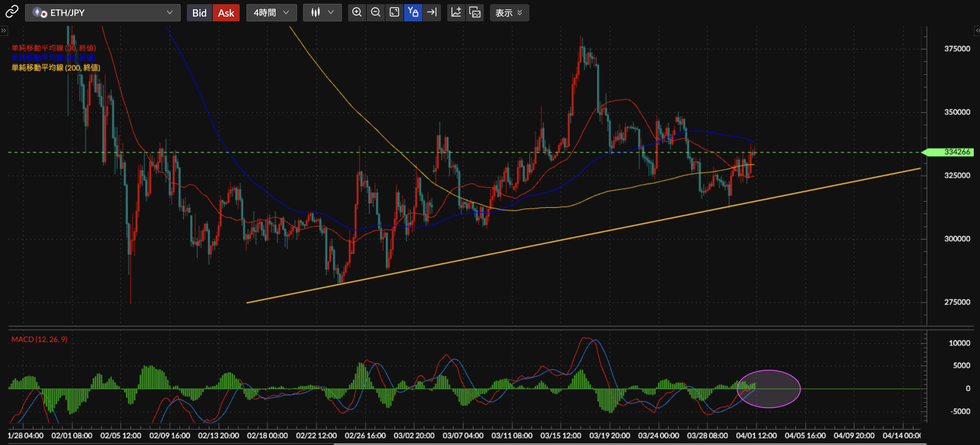This screenshot has width=980, height=445.
Task: Open the add indicator tool
Action: [456, 12]
